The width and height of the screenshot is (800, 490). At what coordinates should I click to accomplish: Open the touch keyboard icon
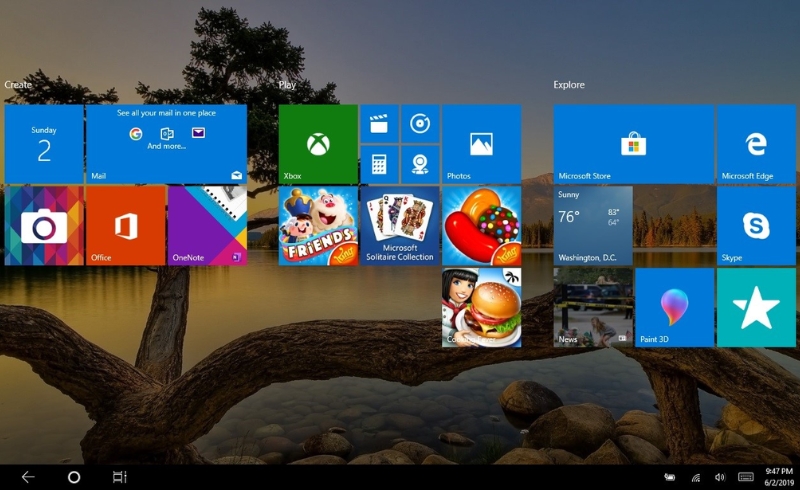[x=745, y=477]
